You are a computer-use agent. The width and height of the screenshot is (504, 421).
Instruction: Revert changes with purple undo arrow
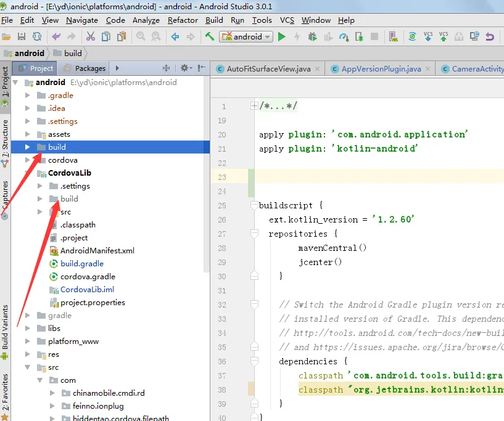click(490, 36)
